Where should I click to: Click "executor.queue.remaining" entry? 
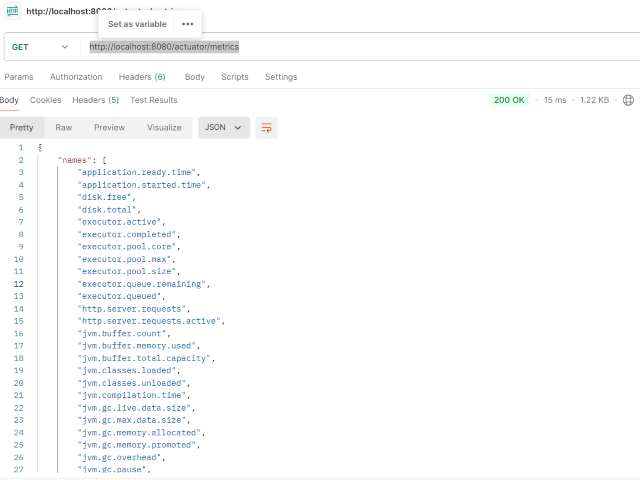pos(142,284)
